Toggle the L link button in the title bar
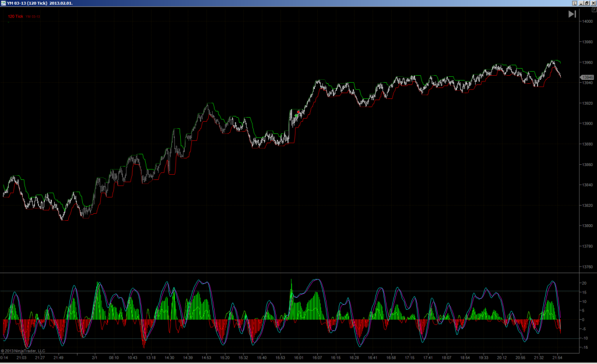 [x=574, y=3]
